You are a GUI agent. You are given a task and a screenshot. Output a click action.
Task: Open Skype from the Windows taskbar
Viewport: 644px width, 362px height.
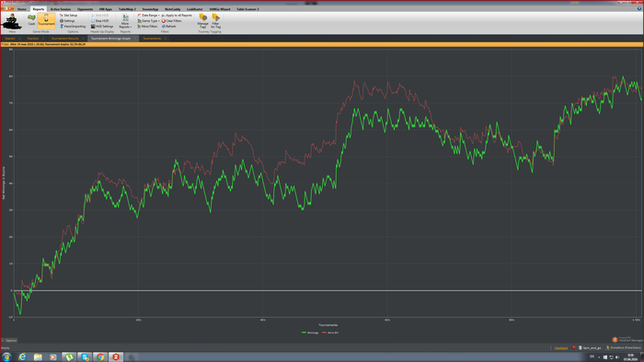[x=85, y=357]
